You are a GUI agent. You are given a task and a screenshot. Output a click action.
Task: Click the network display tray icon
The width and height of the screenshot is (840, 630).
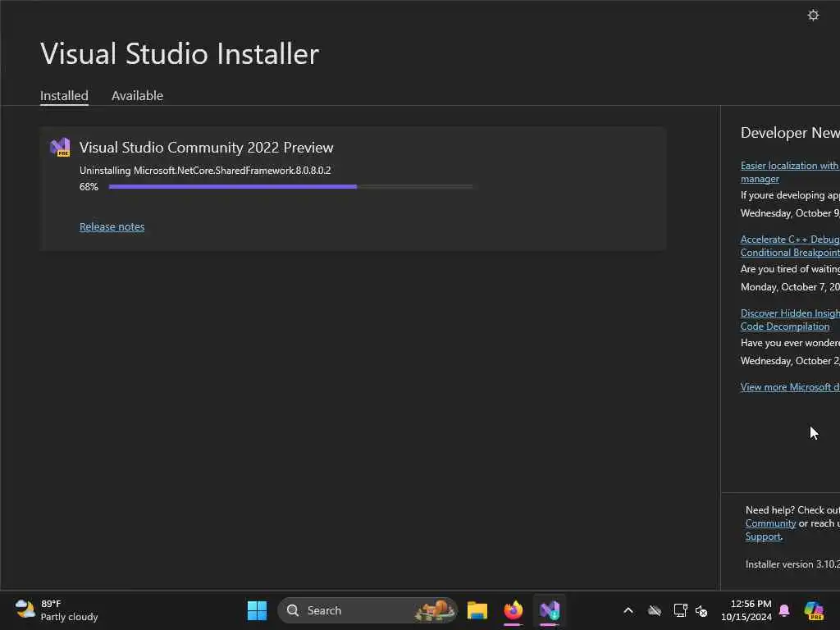[680, 610]
